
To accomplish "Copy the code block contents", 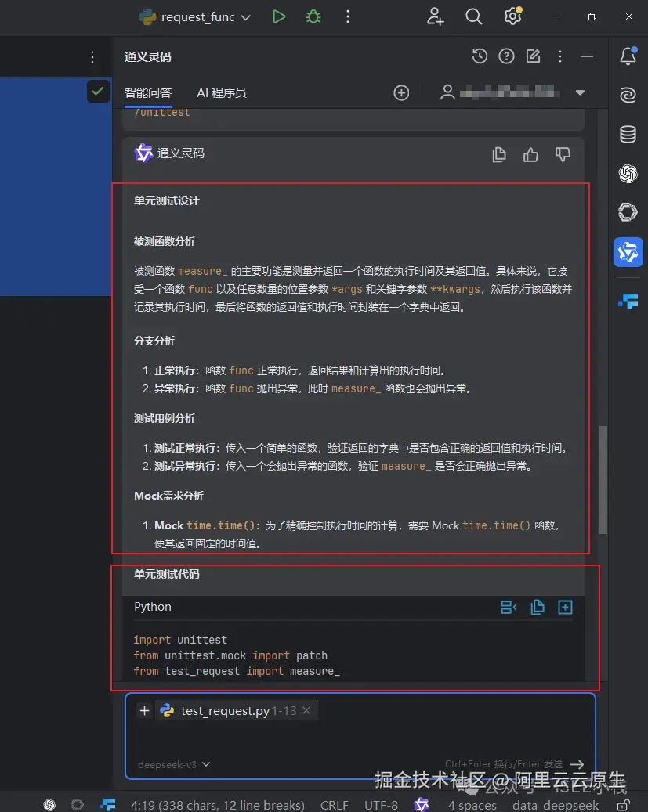I will point(538,607).
